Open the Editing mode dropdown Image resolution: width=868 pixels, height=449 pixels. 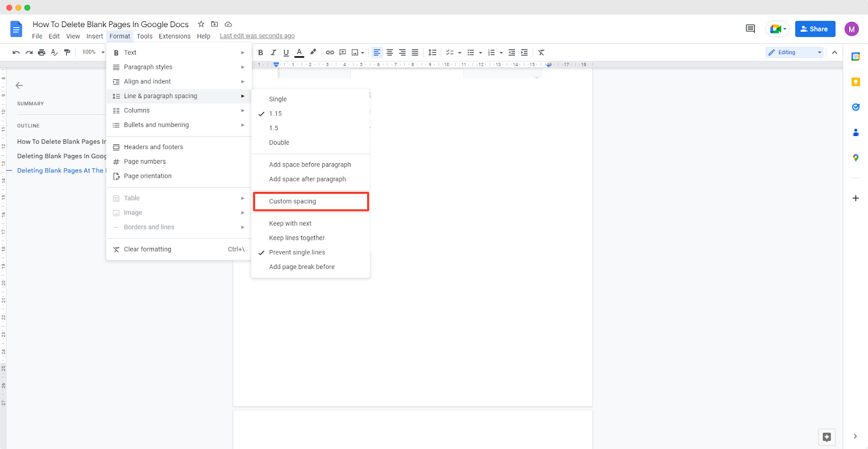(794, 53)
